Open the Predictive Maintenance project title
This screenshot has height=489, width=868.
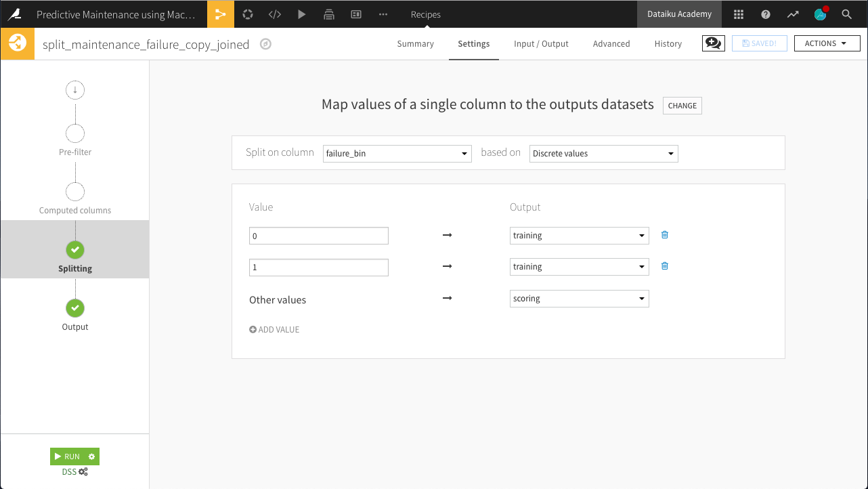116,14
